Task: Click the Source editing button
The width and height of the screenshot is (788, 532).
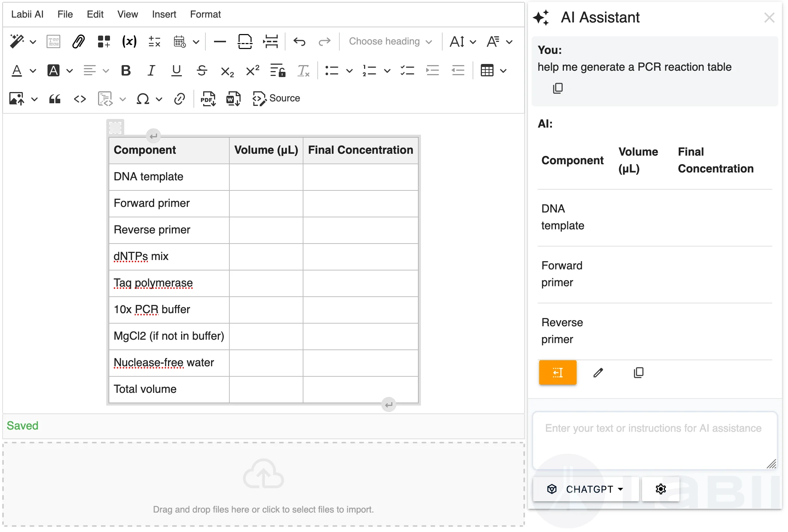Action: tap(276, 98)
